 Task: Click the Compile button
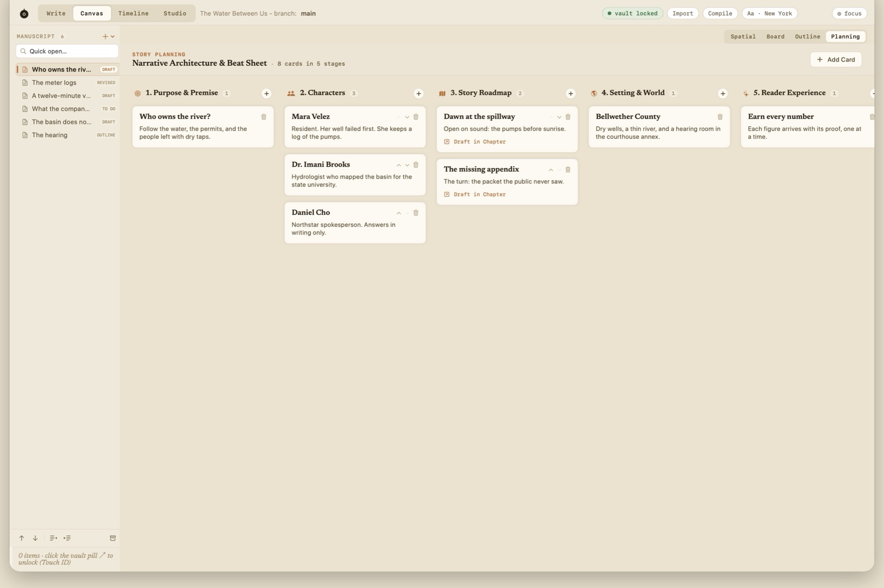point(720,14)
